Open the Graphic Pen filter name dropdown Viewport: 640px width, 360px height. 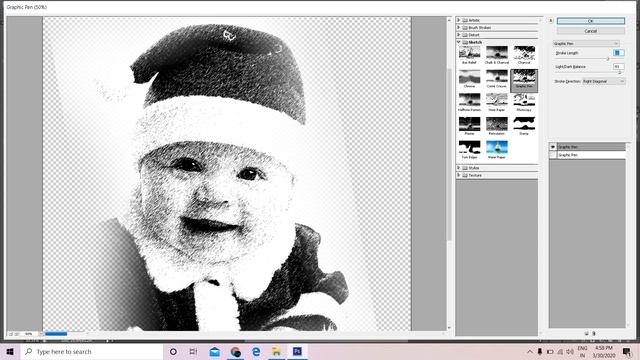tap(586, 43)
